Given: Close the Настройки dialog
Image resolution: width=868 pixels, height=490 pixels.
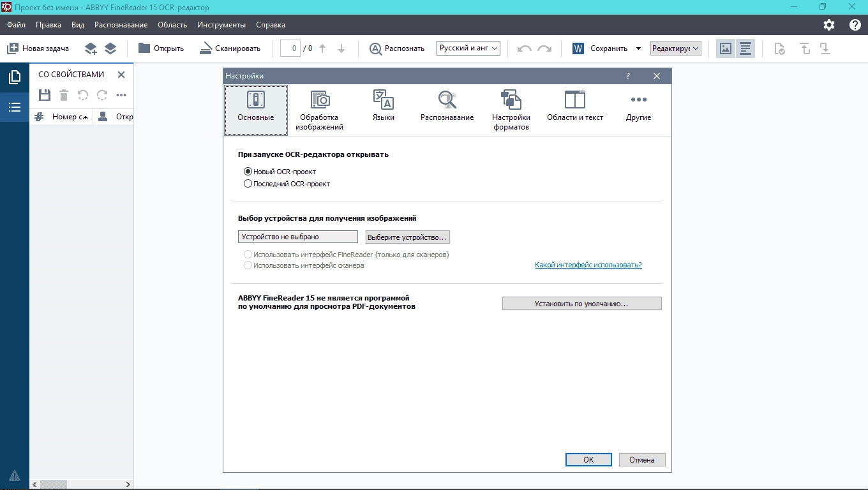Looking at the screenshot, I should (657, 76).
